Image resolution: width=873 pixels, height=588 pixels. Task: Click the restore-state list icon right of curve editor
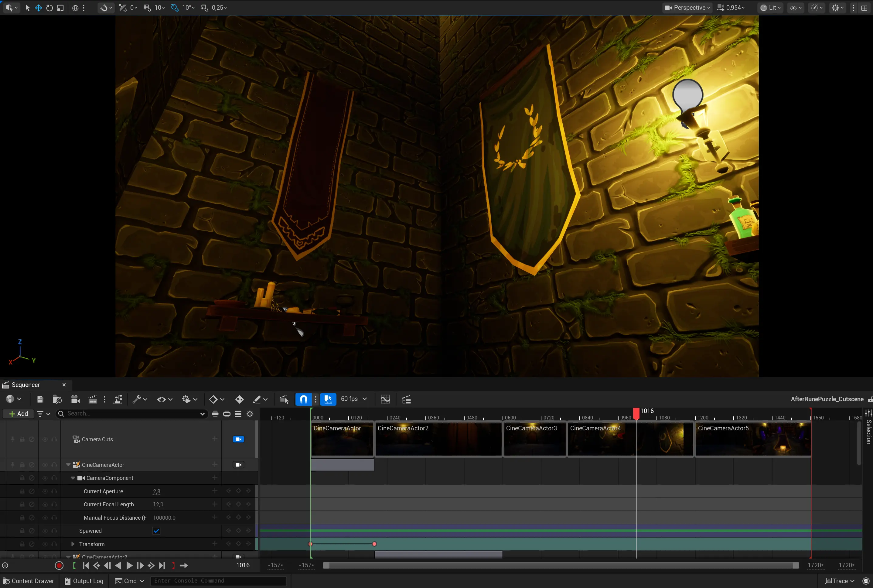pyautogui.click(x=407, y=399)
